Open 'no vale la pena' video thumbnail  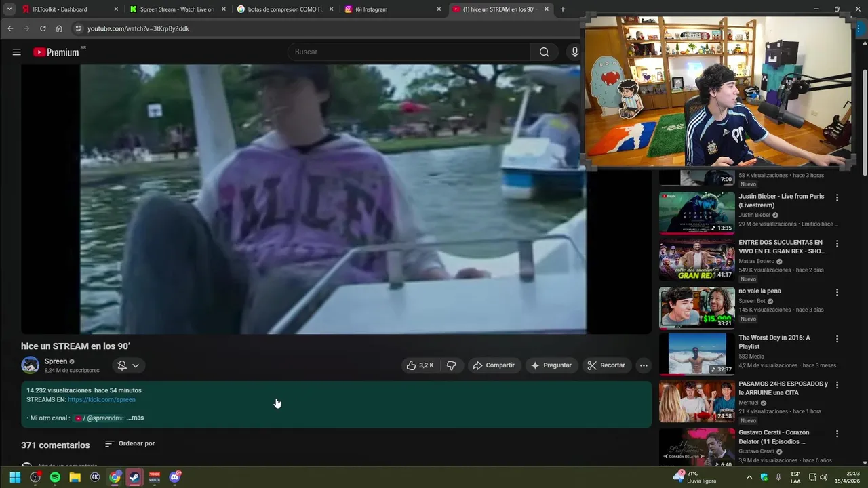697,308
